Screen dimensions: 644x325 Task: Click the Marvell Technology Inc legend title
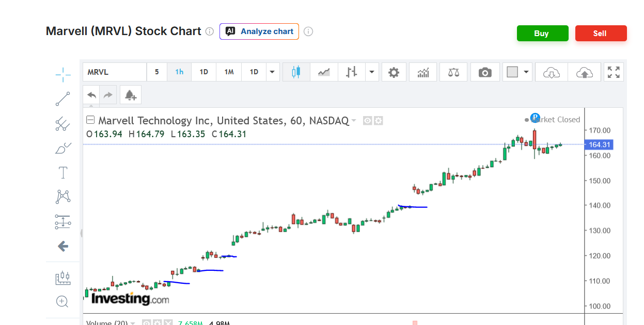click(224, 121)
